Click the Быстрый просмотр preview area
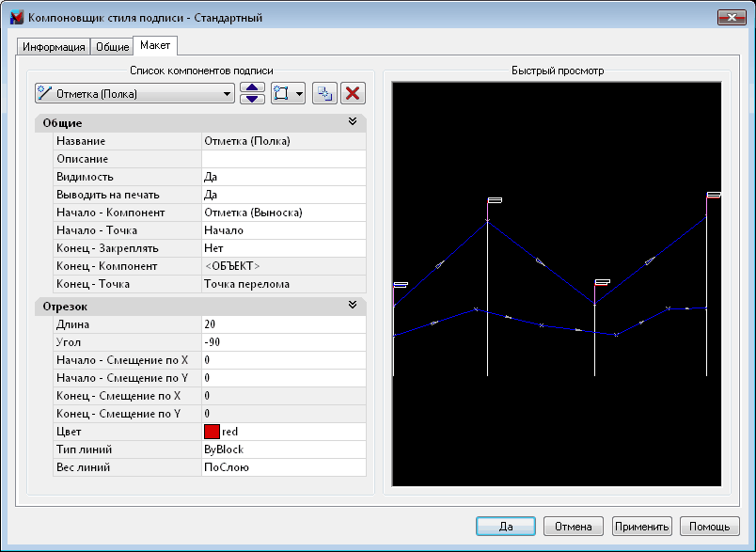The width and height of the screenshot is (756, 552). pos(557,284)
